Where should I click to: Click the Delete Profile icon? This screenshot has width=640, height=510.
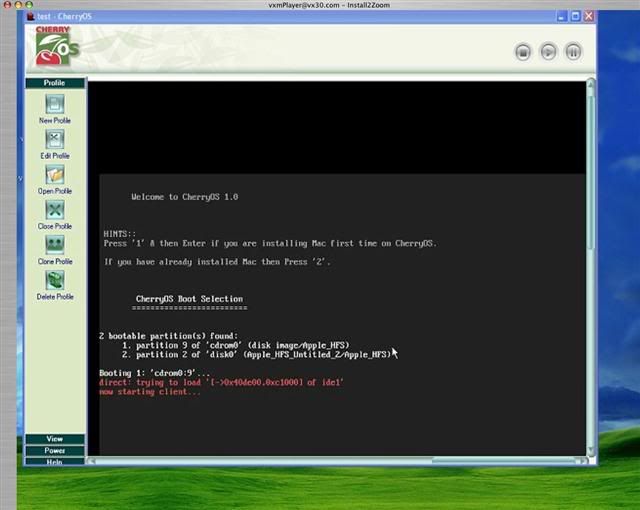55,280
